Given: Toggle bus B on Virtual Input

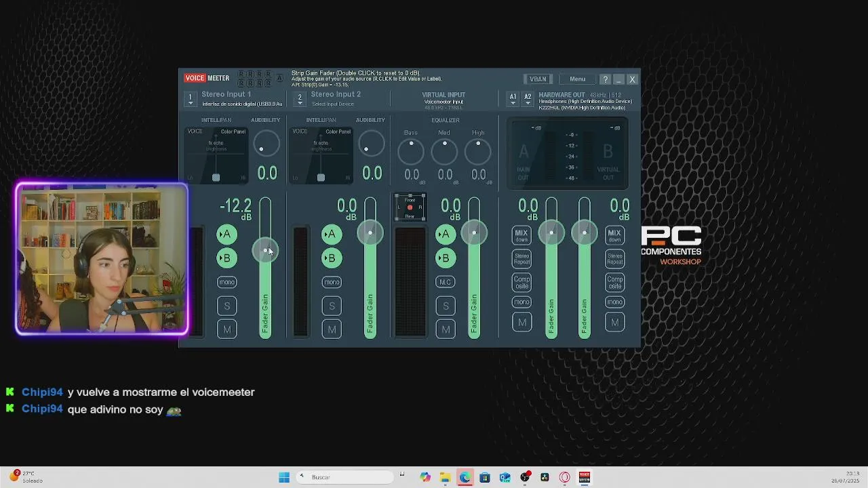Looking at the screenshot, I should (445, 258).
